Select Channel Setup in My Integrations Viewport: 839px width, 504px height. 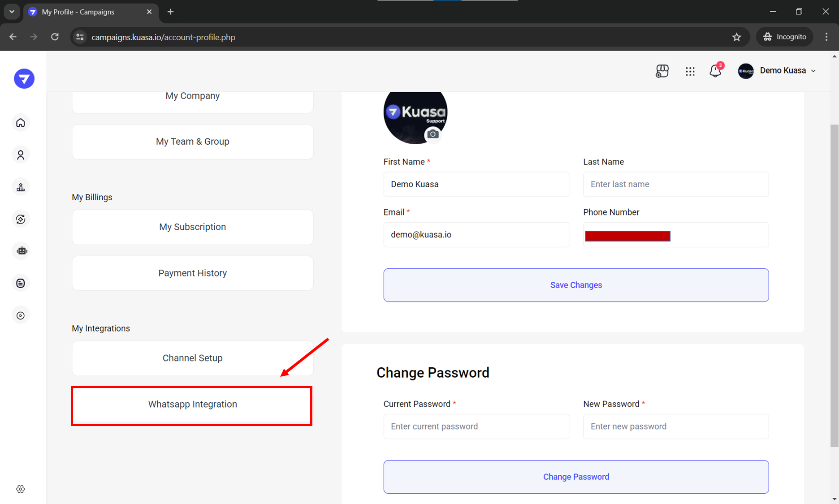[x=192, y=358]
